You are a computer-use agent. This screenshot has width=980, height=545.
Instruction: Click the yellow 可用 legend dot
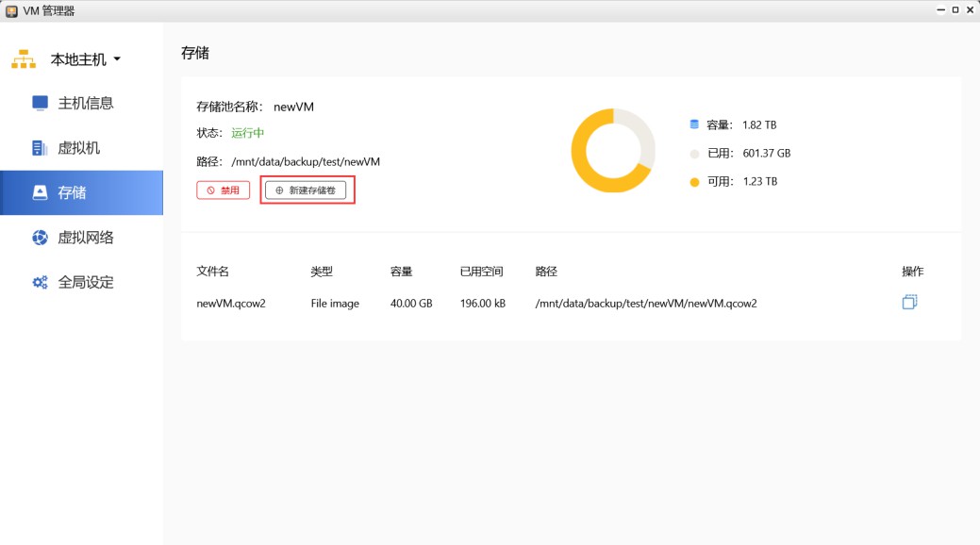coord(694,181)
